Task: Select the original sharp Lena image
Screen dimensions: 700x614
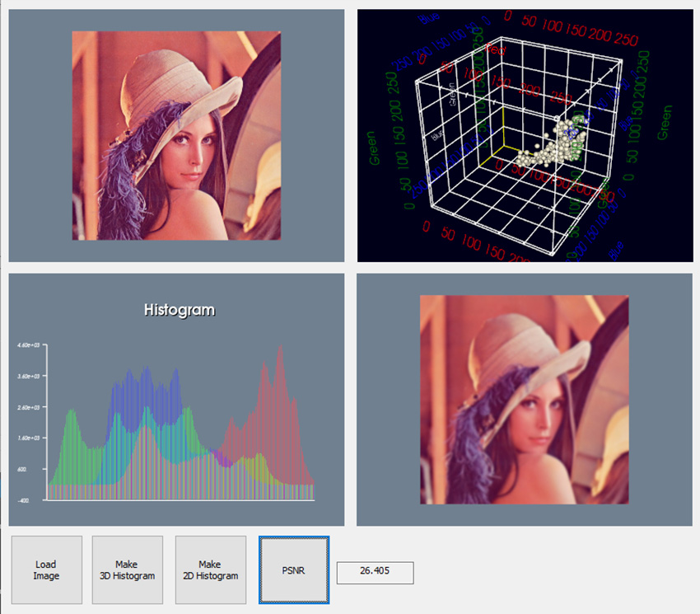Action: [176, 135]
